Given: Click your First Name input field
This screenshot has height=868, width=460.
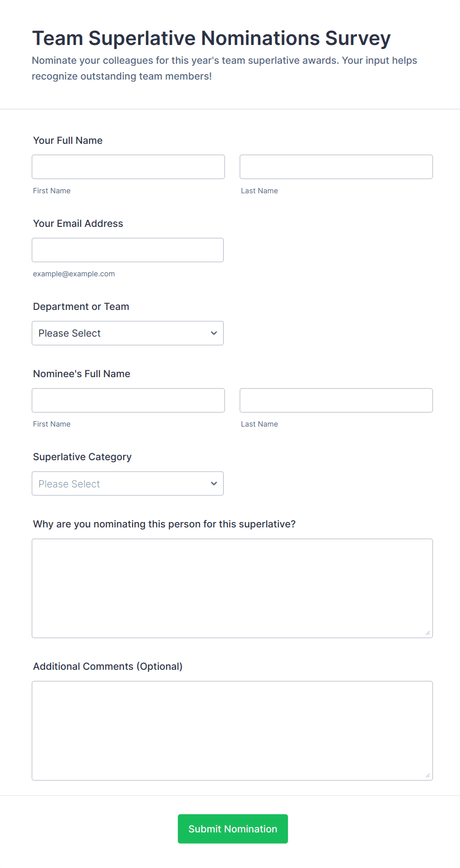Looking at the screenshot, I should (128, 167).
